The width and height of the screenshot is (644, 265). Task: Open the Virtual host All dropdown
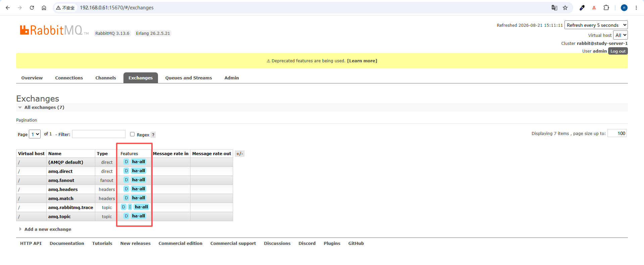621,35
